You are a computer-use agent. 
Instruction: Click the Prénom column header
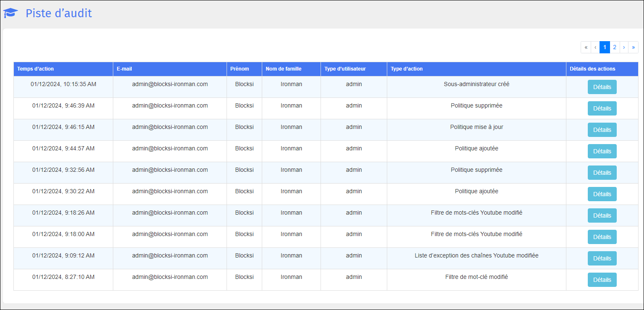[245, 69]
